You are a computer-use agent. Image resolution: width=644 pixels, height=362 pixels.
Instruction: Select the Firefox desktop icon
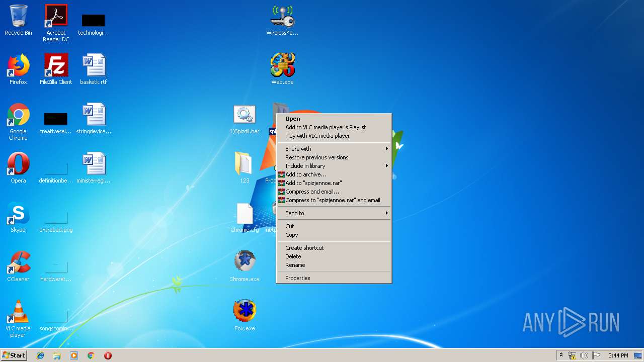[18, 69]
